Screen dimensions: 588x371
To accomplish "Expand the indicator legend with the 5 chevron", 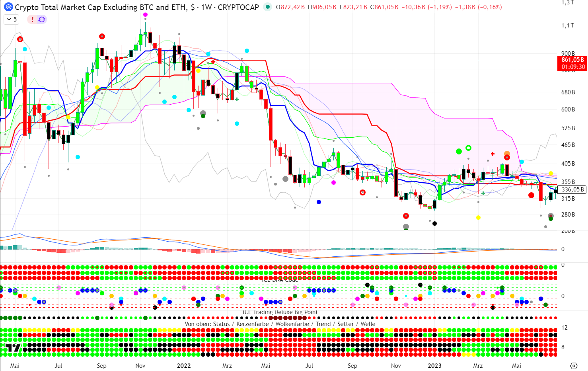I will click(12, 19).
